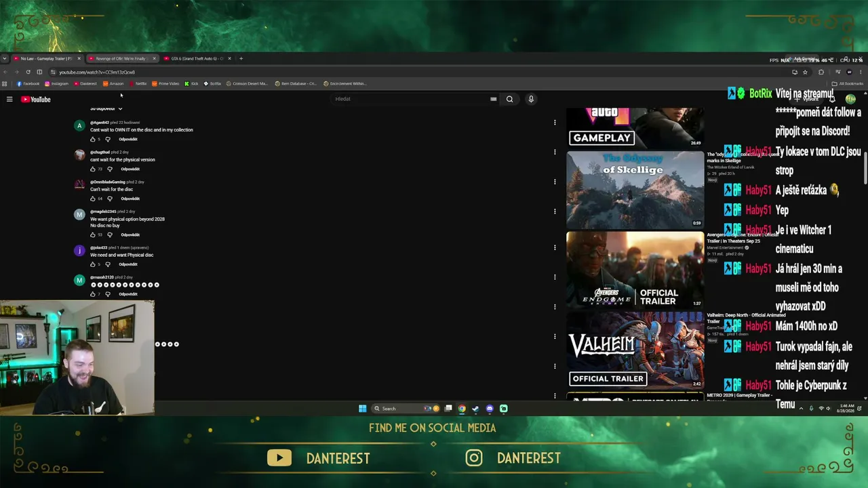Image resolution: width=868 pixels, height=488 pixels.
Task: Open the Prime Video bookmark
Action: (165, 84)
